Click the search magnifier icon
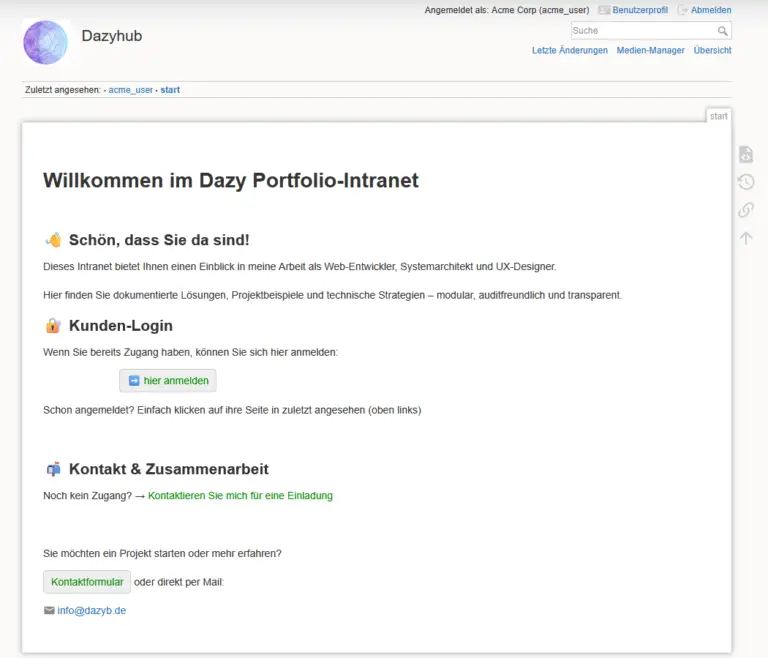 [723, 31]
